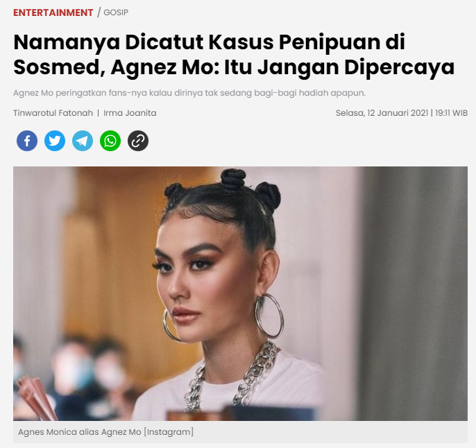Share the article on Twitter
The height and width of the screenshot is (448, 476).
coord(55,141)
